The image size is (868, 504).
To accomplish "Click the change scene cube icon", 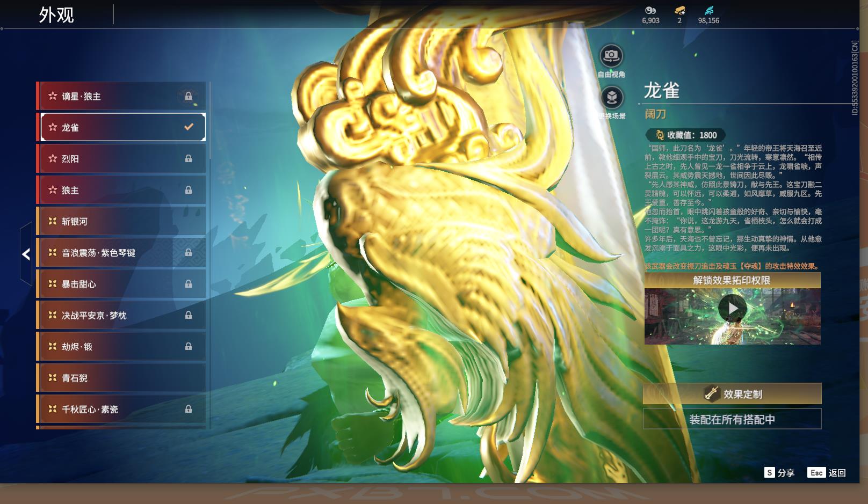I will [611, 98].
